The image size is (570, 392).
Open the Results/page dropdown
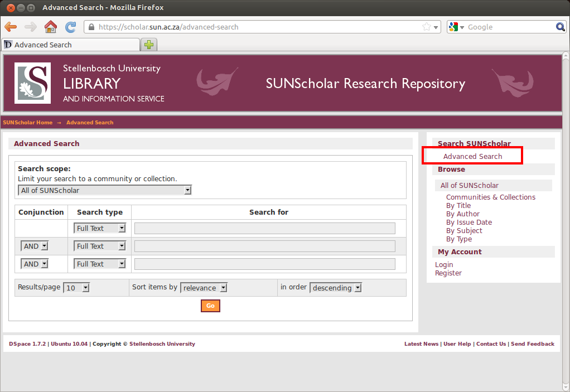click(76, 288)
